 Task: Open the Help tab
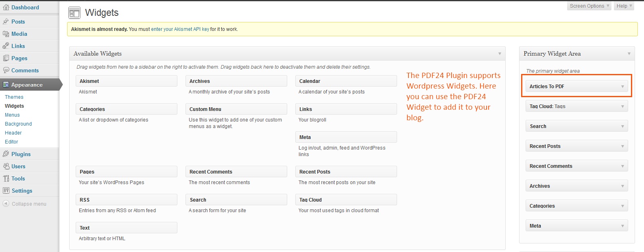(x=624, y=6)
